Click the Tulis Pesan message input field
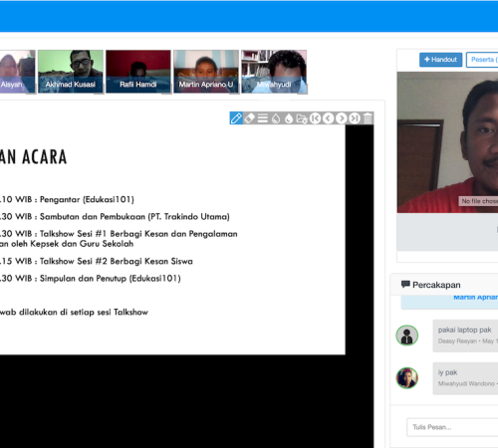 452,427
